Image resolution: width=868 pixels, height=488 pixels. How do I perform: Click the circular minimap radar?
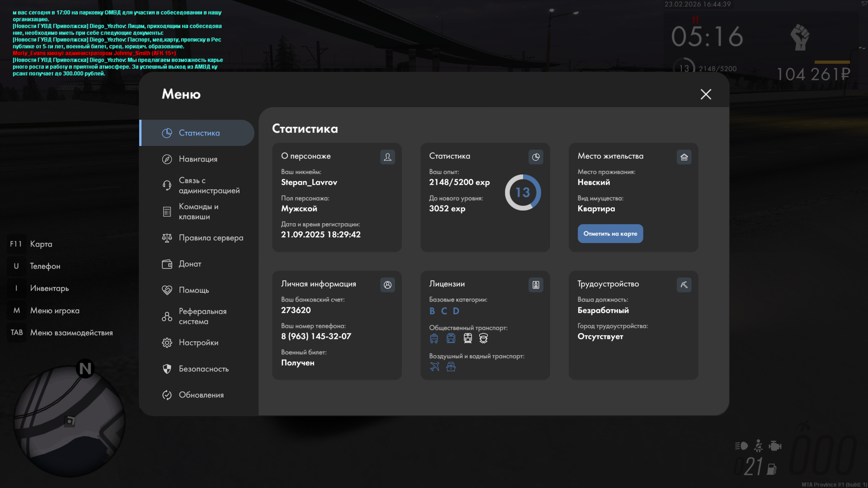pos(69,421)
